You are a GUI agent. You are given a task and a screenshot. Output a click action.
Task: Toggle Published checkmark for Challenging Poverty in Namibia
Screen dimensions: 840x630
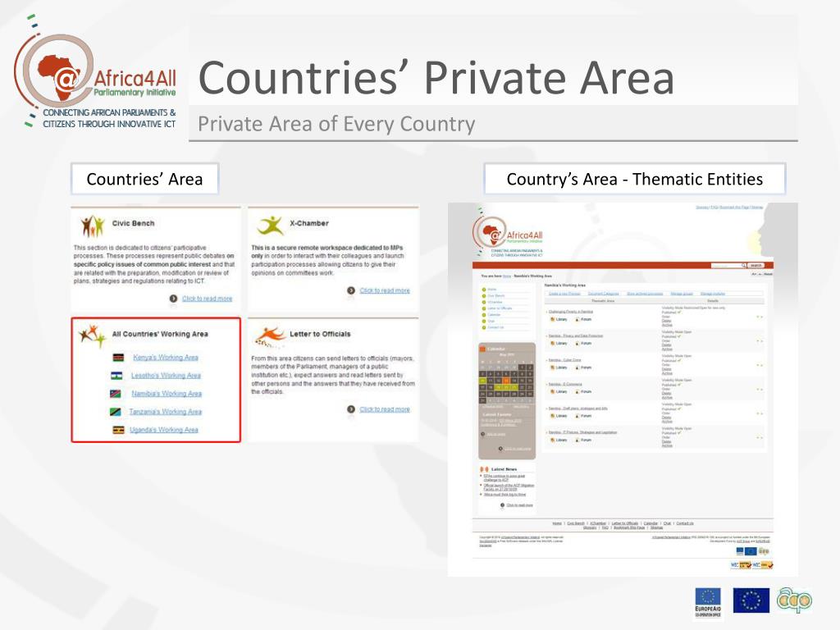click(x=679, y=312)
